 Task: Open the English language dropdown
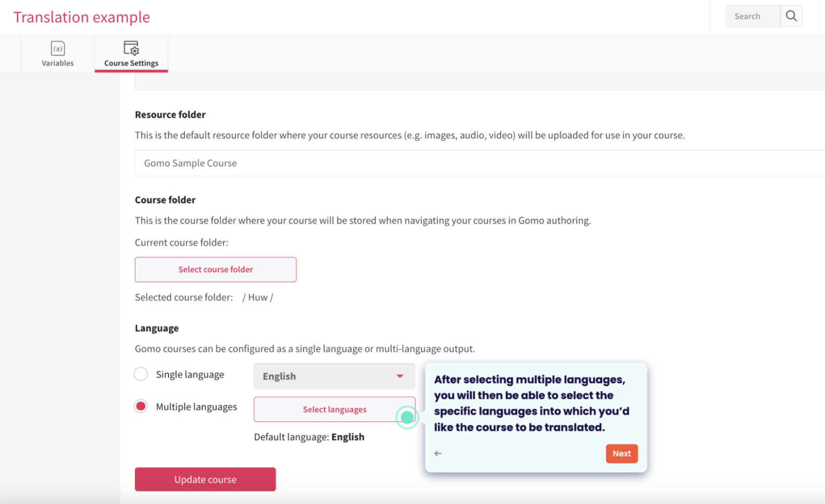(334, 376)
